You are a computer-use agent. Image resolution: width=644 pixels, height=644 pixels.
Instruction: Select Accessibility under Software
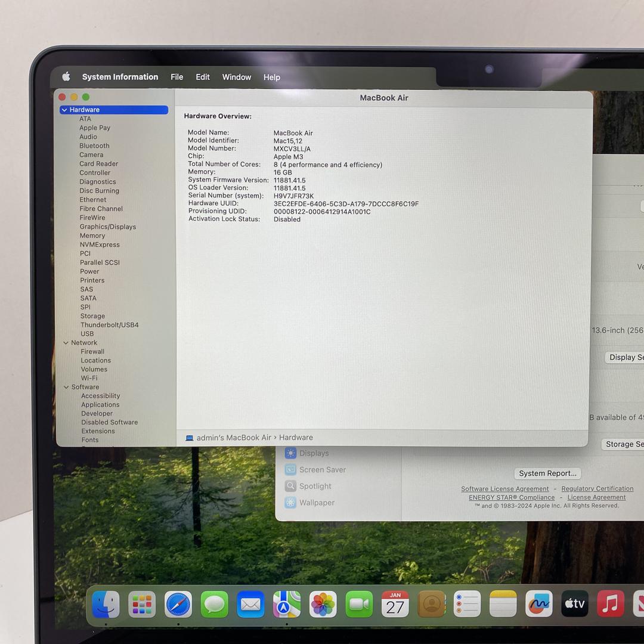(101, 396)
